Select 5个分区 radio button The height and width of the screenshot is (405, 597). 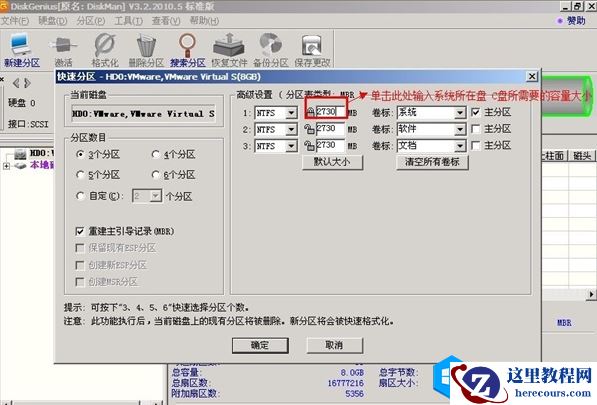click(80, 175)
